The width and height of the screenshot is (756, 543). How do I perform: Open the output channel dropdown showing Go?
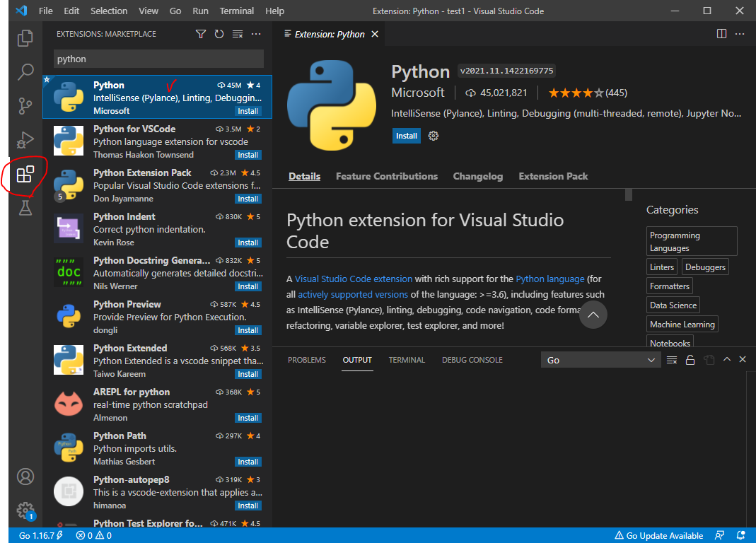point(600,360)
